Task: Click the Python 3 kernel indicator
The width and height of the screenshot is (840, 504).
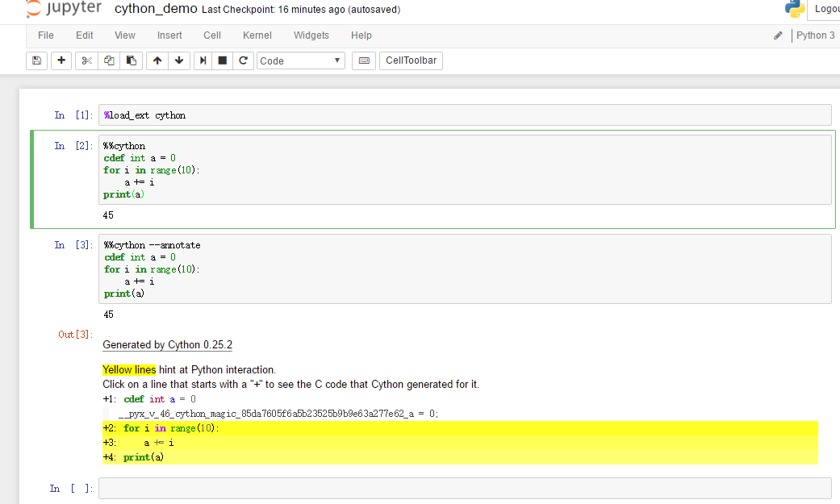Action: tap(815, 35)
